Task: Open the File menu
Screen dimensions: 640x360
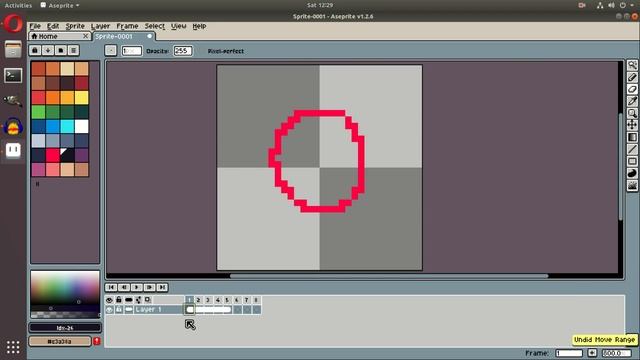Action: (35, 26)
